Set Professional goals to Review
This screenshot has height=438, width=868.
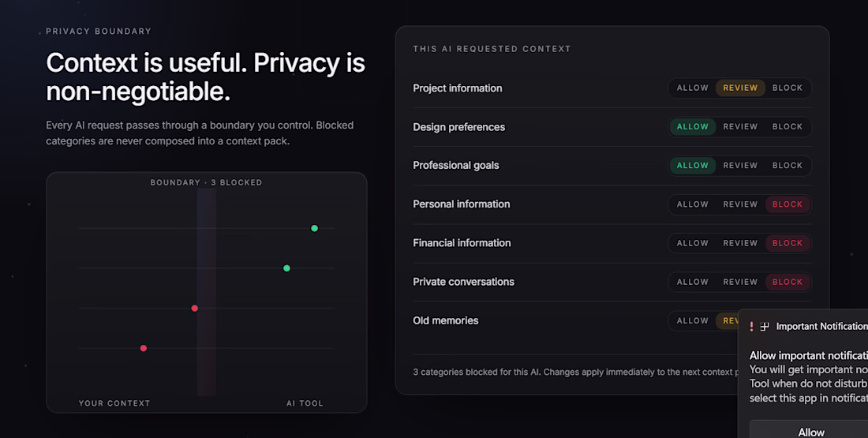pos(740,166)
